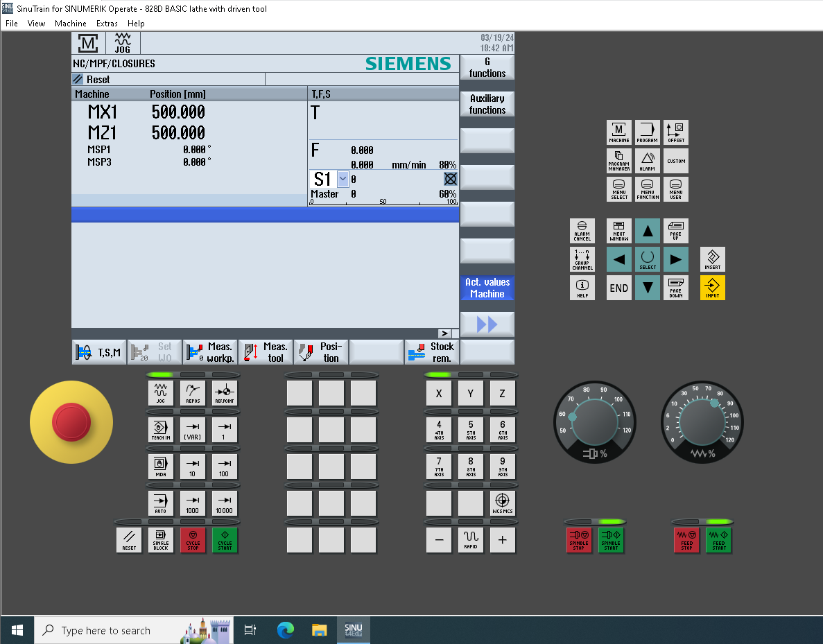Adjust the feed override dial
The height and width of the screenshot is (644, 823).
(702, 421)
